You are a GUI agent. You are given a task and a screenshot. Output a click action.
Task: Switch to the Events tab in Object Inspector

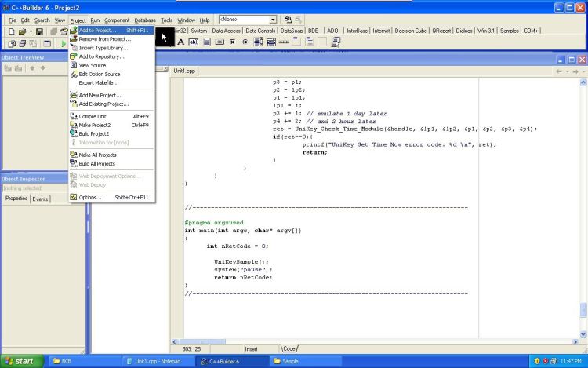pyautogui.click(x=40, y=199)
